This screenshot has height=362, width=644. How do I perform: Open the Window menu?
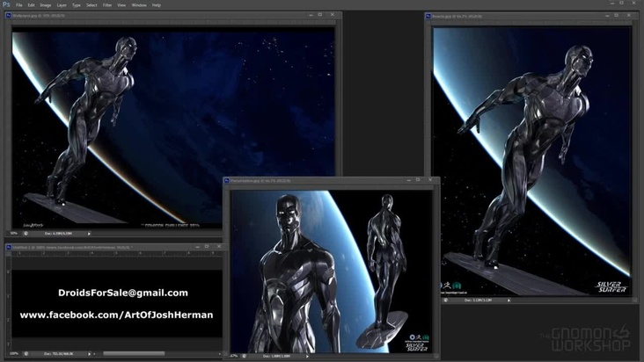click(139, 5)
